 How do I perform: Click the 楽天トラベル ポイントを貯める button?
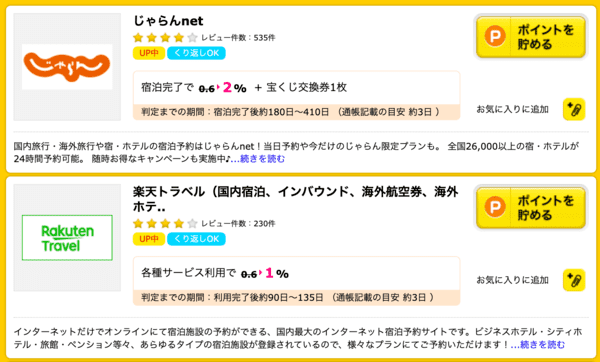(531, 207)
